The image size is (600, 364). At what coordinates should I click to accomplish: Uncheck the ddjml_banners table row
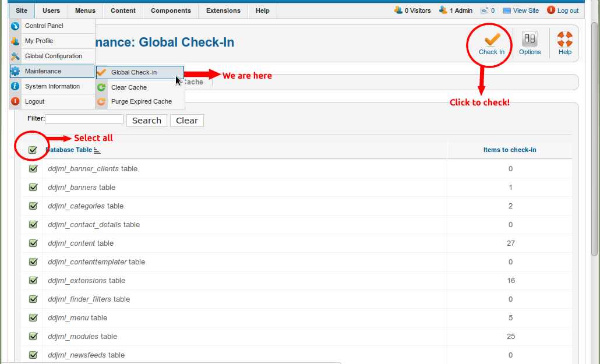tap(33, 187)
